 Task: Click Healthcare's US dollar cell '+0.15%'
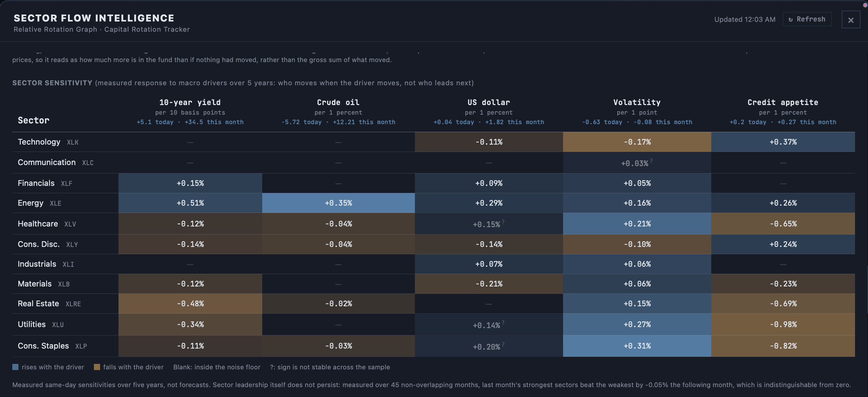(x=489, y=224)
